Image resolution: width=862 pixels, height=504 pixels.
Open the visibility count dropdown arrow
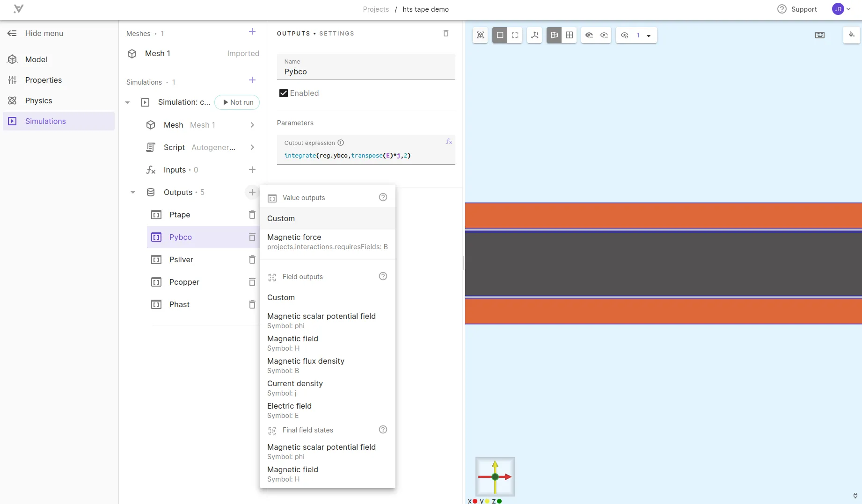pyautogui.click(x=649, y=36)
